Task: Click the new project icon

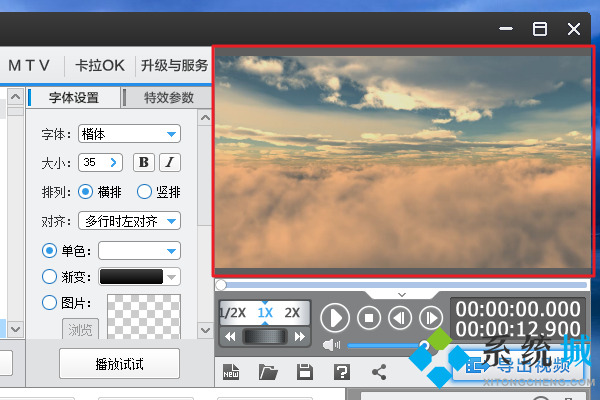Action: [x=230, y=373]
